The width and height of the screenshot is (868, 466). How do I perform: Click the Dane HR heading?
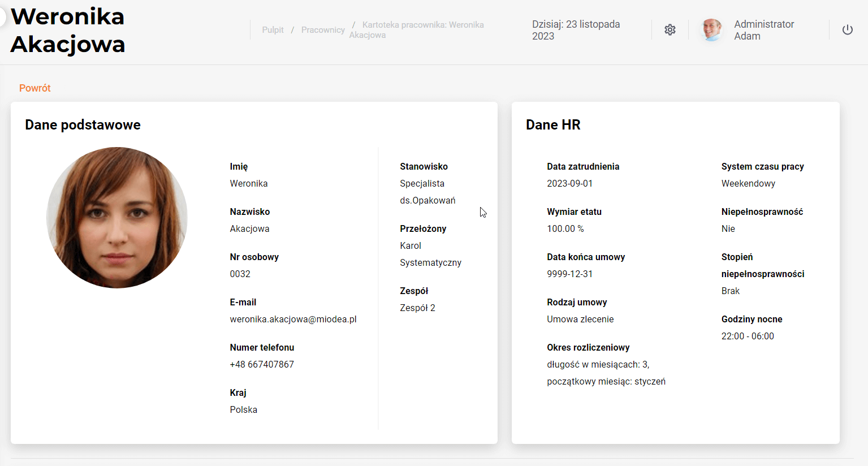coord(553,125)
